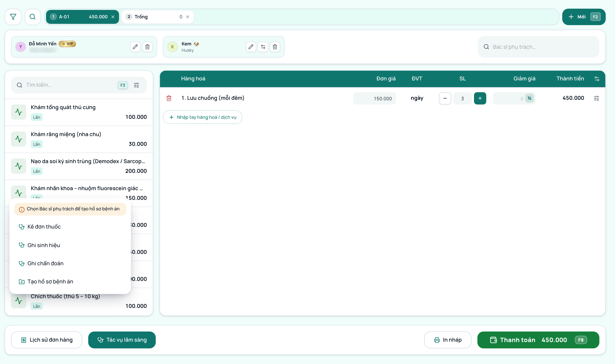Click In nháp print button
Screen dimensions: 615x364
[447, 340]
